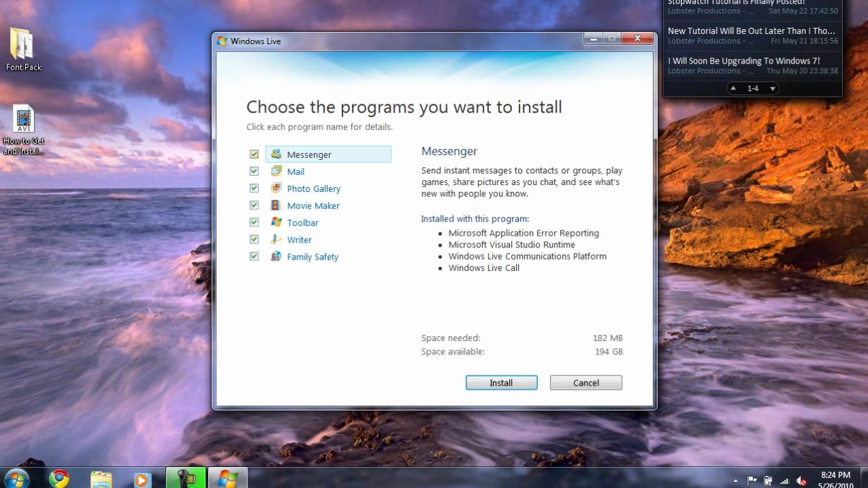Select the Movie Maker program name

pyautogui.click(x=313, y=205)
